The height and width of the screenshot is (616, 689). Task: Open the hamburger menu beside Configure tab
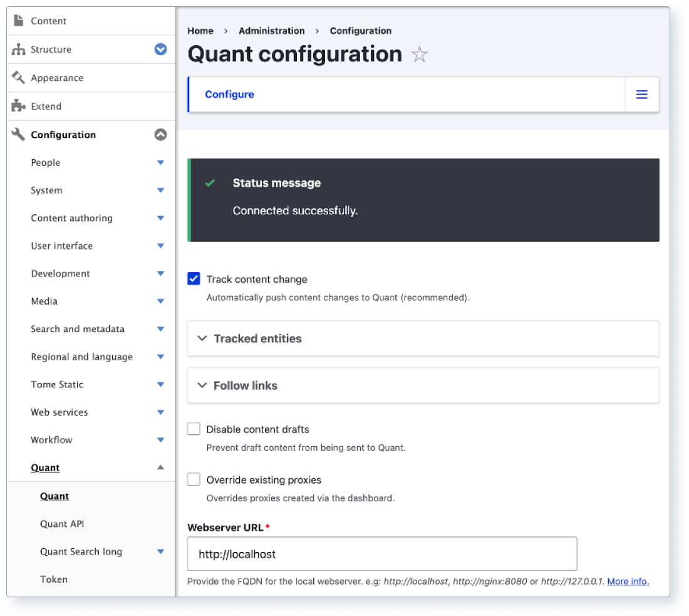point(641,94)
